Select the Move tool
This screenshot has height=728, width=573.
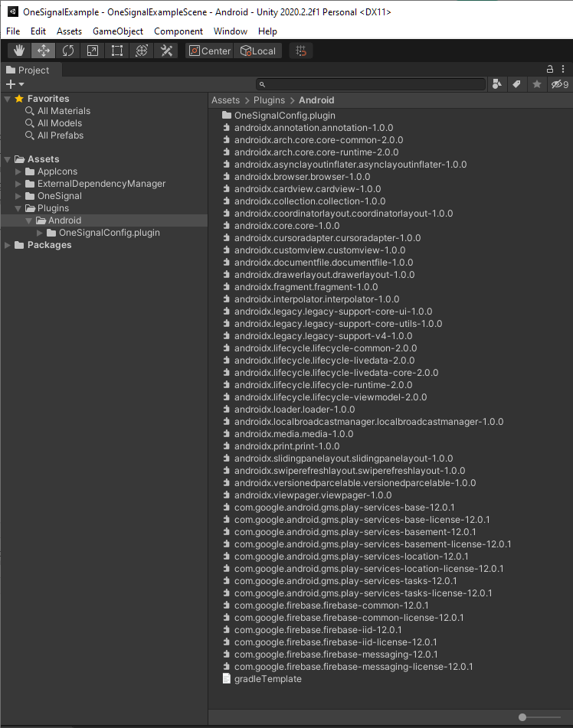pyautogui.click(x=43, y=51)
